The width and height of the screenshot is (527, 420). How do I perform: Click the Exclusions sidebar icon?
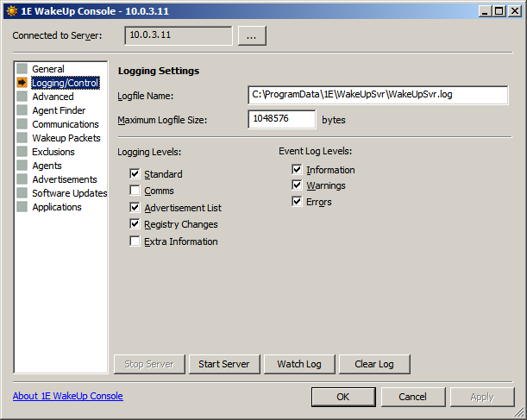[x=22, y=152]
